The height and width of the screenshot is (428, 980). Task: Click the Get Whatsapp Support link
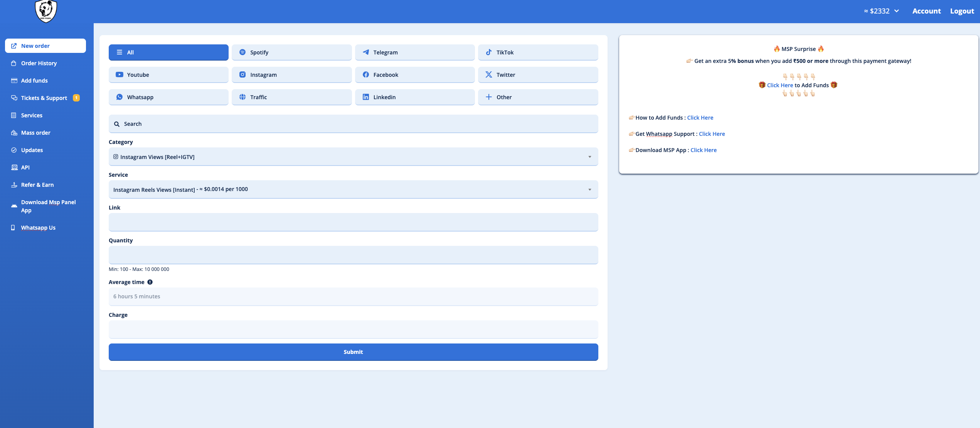(x=711, y=134)
